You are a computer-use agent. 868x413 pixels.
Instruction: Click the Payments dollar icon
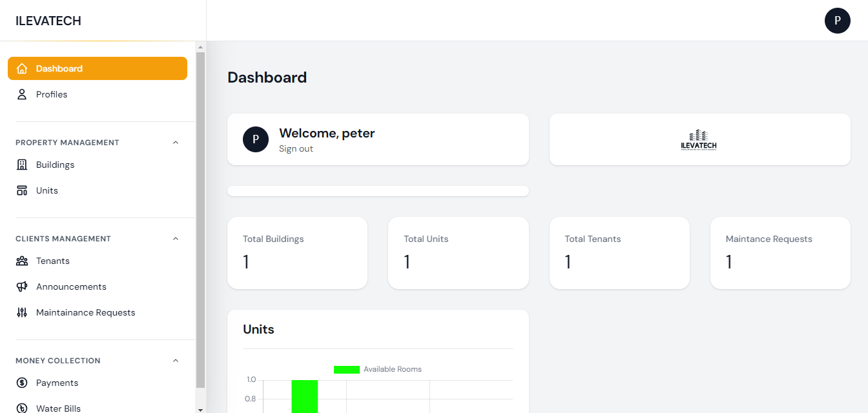[x=22, y=383]
